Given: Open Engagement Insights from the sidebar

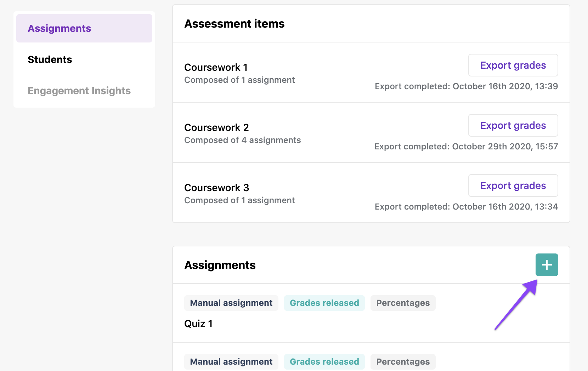Looking at the screenshot, I should pos(79,91).
